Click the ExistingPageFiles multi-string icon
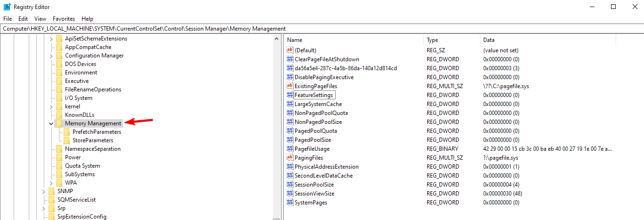Viewport: 644px width, 220px height. pos(290,86)
